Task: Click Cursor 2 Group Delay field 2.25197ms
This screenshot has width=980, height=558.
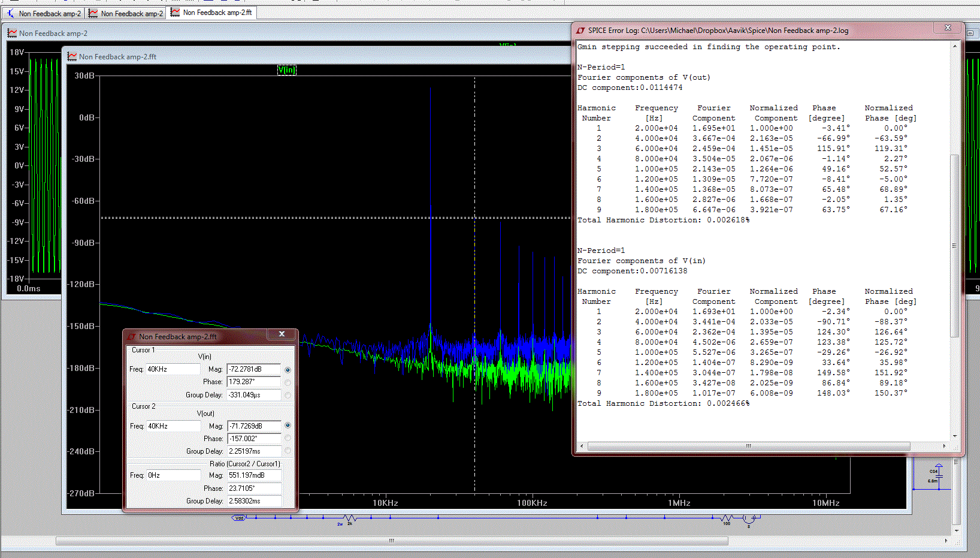Action: (254, 451)
